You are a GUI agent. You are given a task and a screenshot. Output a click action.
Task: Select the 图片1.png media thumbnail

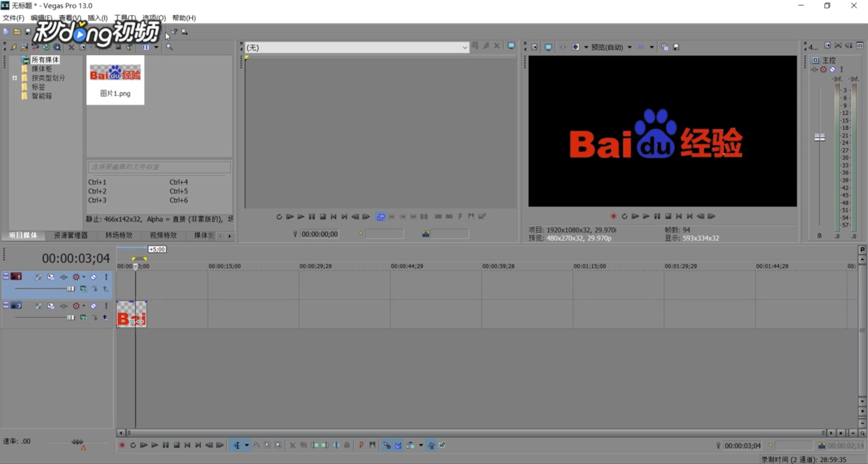(115, 80)
